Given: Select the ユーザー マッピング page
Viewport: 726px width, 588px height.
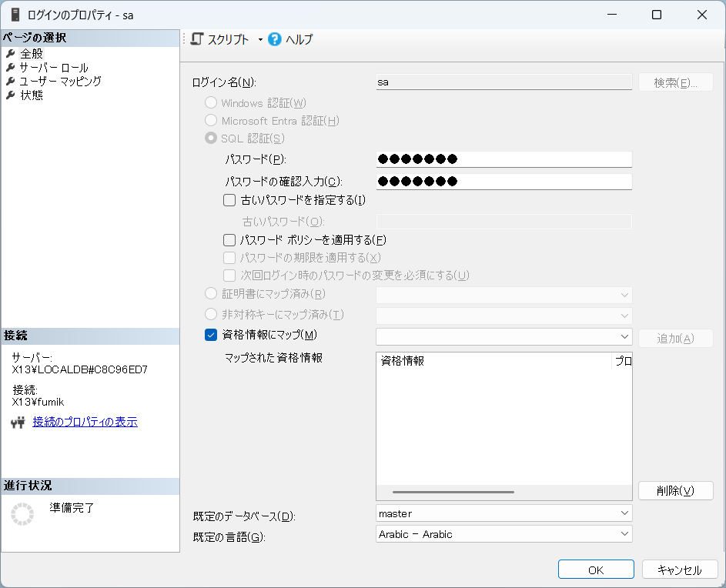Looking at the screenshot, I should (x=60, y=82).
